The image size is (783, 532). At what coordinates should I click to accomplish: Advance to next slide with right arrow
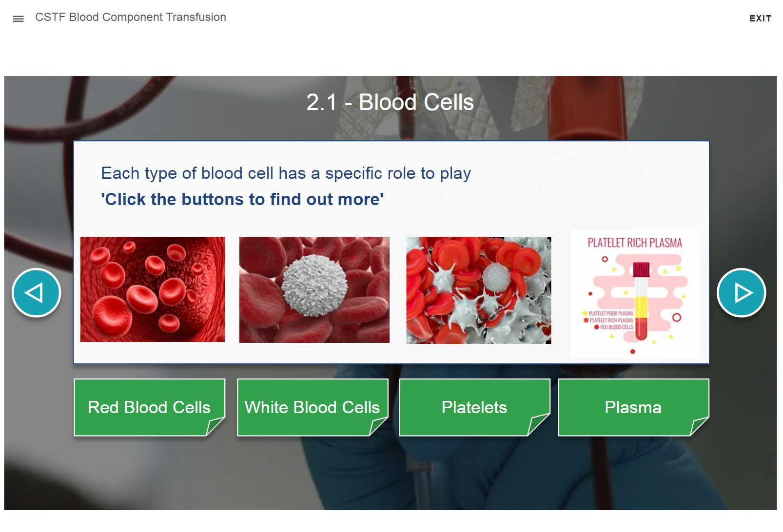[x=741, y=293]
